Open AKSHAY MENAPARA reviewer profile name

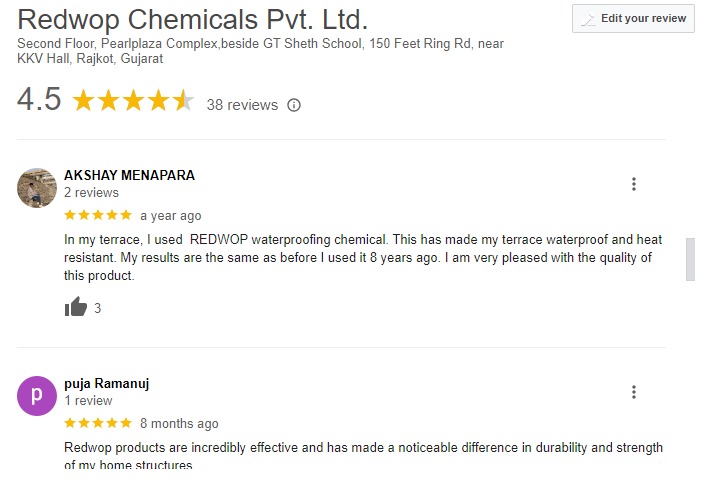point(129,175)
